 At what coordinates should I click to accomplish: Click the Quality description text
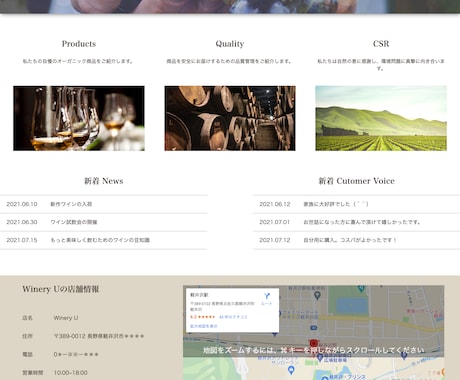point(229,61)
